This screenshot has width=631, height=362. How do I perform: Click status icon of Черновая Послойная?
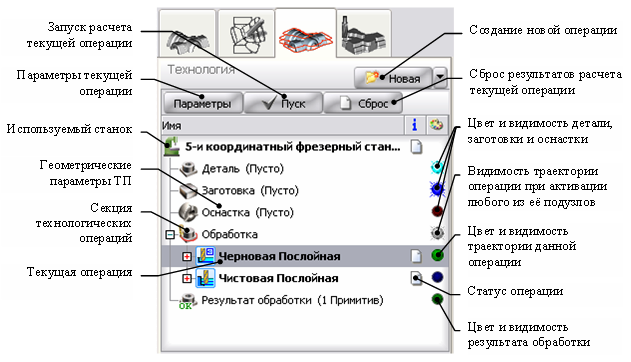(x=416, y=255)
